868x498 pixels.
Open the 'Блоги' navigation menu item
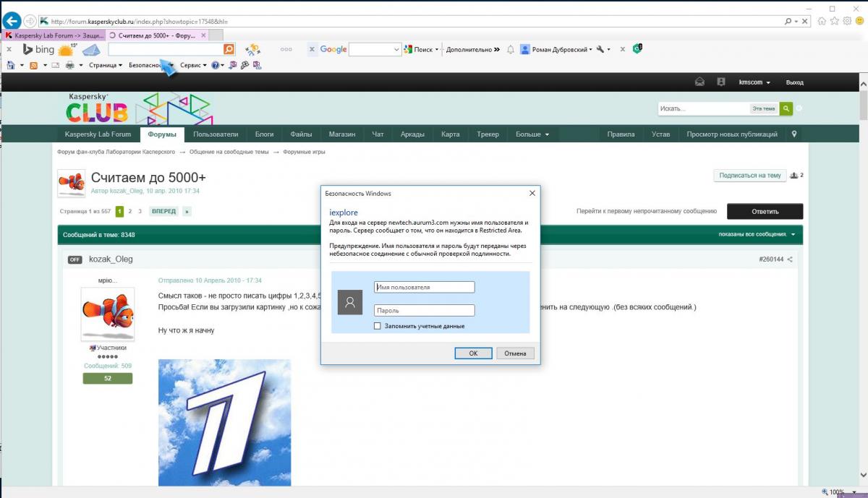[x=264, y=134]
